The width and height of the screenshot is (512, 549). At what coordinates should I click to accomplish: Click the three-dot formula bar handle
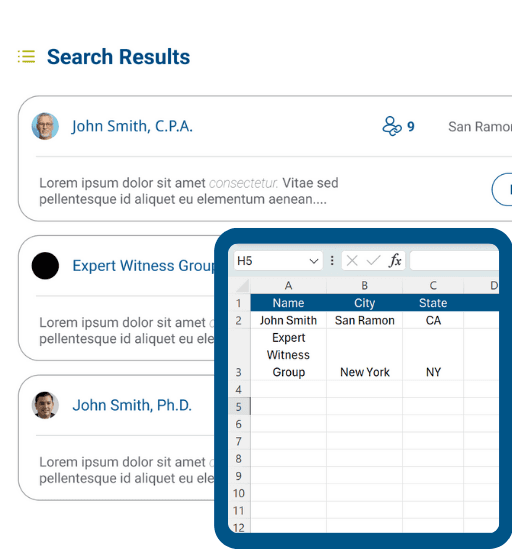click(332, 261)
